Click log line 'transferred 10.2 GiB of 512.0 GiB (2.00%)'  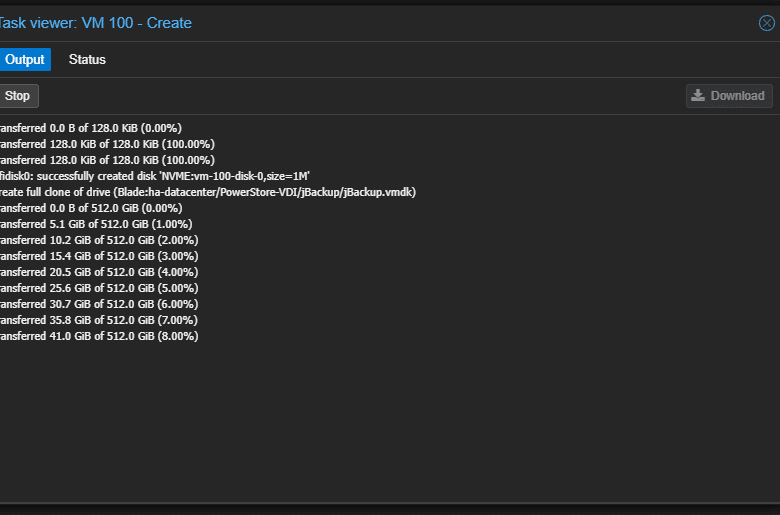point(99,240)
